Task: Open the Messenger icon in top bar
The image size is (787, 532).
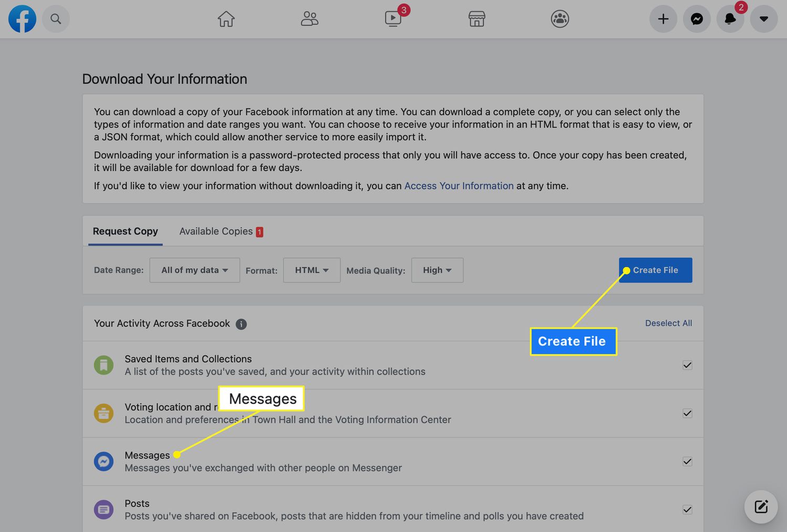Action: point(697,19)
